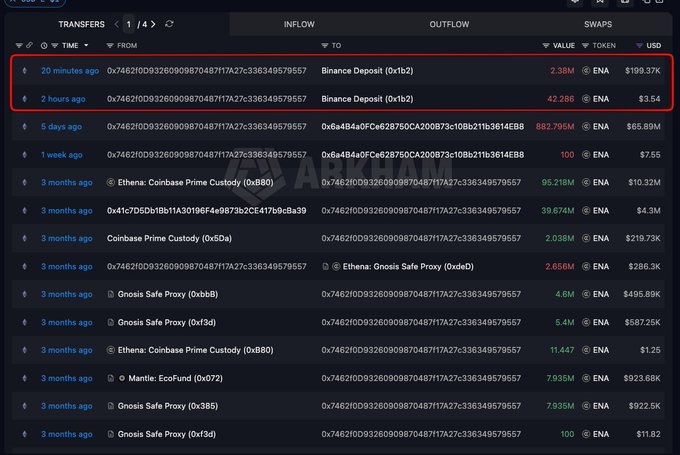Open Binance Deposit (0x1b2) in $199.37K row
This screenshot has width=680, height=455.
(367, 71)
